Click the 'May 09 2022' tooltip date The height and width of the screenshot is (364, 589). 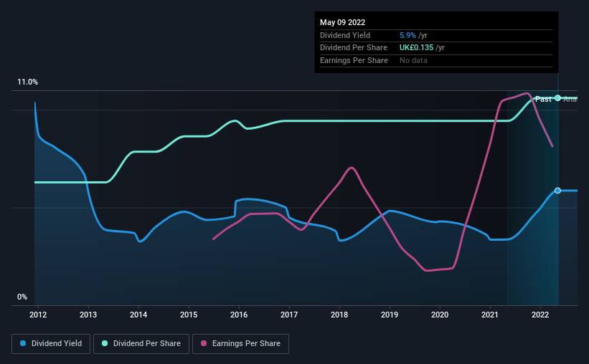(340, 22)
